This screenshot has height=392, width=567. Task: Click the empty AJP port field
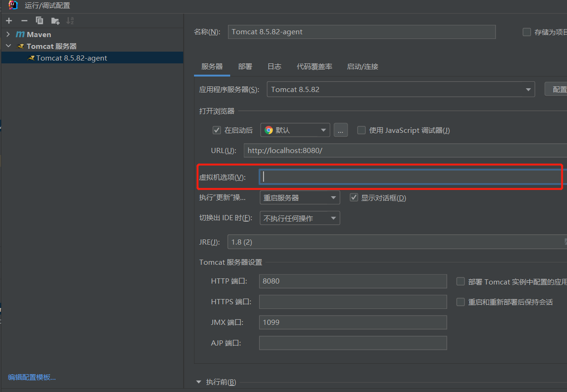pyautogui.click(x=353, y=343)
